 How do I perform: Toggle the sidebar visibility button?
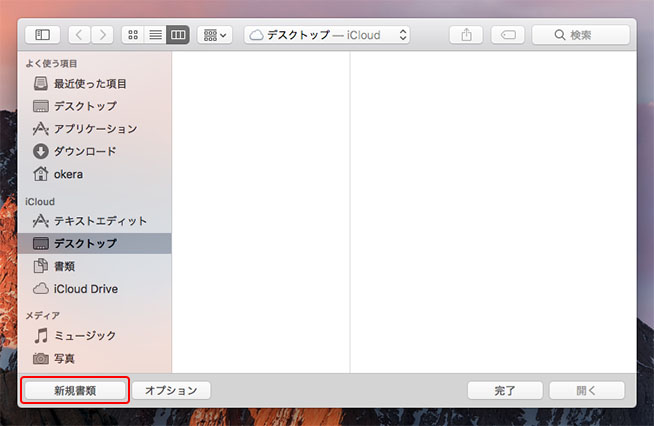click(42, 35)
